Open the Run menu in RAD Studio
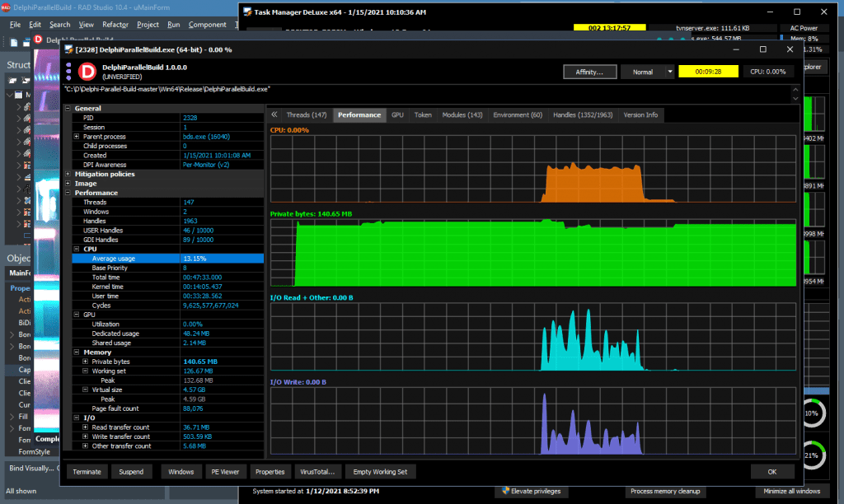844x504 pixels. tap(173, 25)
